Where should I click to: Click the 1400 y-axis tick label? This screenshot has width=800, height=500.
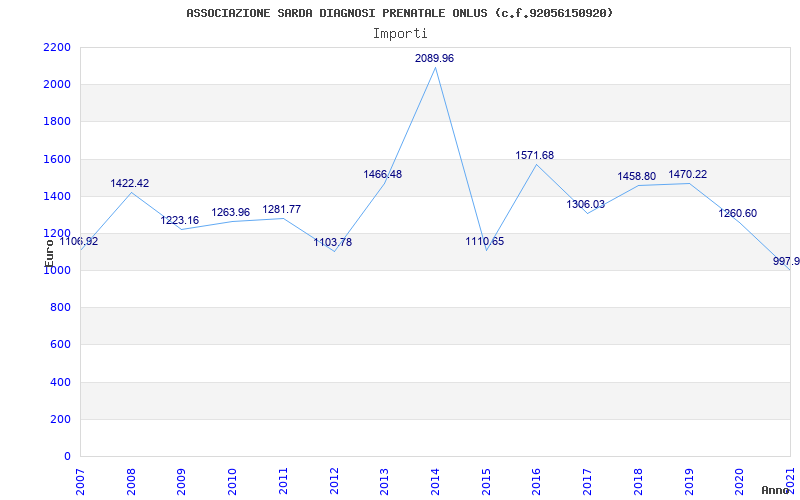tap(57, 196)
